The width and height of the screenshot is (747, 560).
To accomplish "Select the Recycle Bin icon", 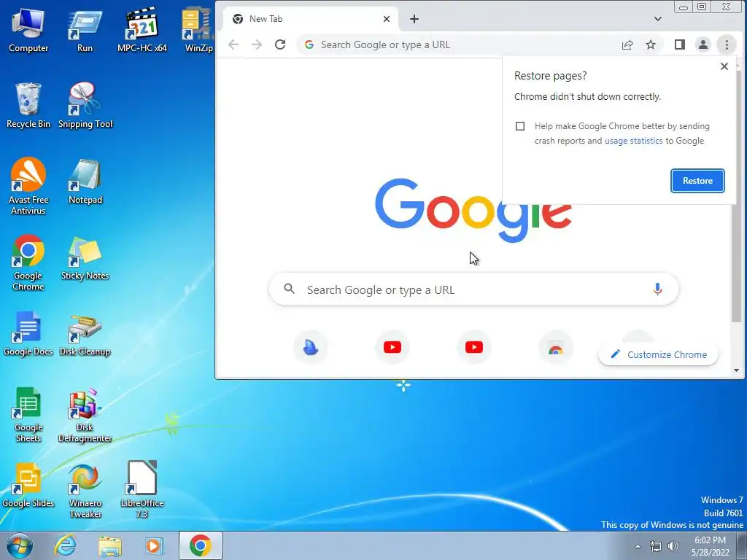I will pos(28,106).
